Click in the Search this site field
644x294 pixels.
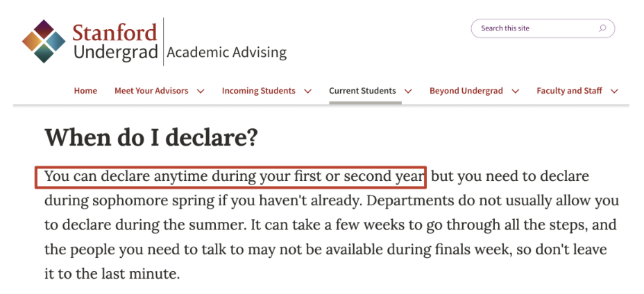543,28
